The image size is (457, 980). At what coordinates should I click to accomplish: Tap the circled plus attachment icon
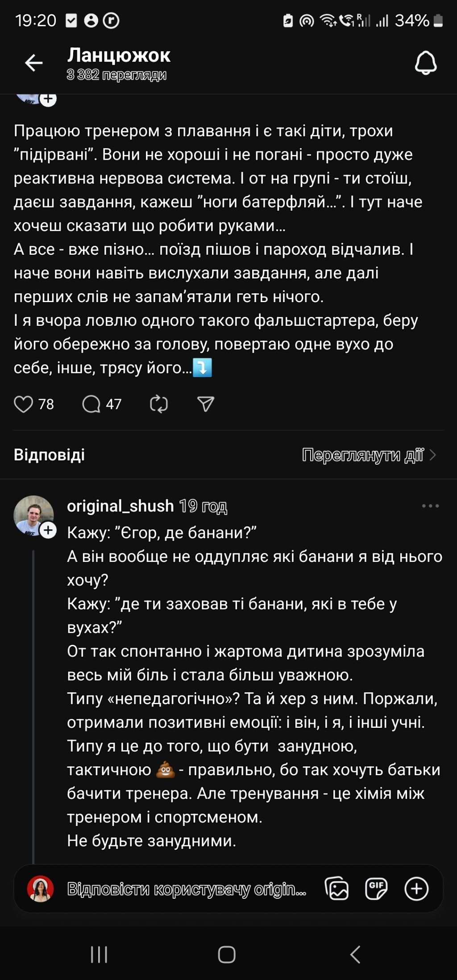coord(416,889)
